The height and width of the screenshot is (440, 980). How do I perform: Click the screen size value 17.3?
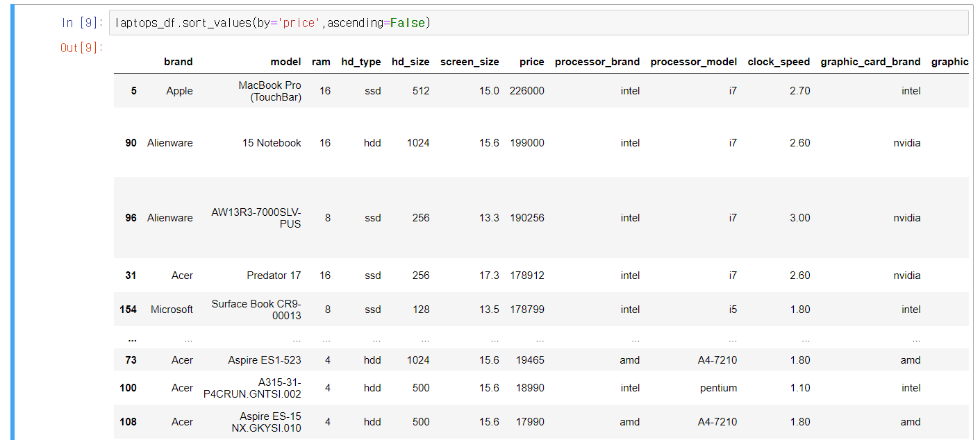tap(489, 276)
